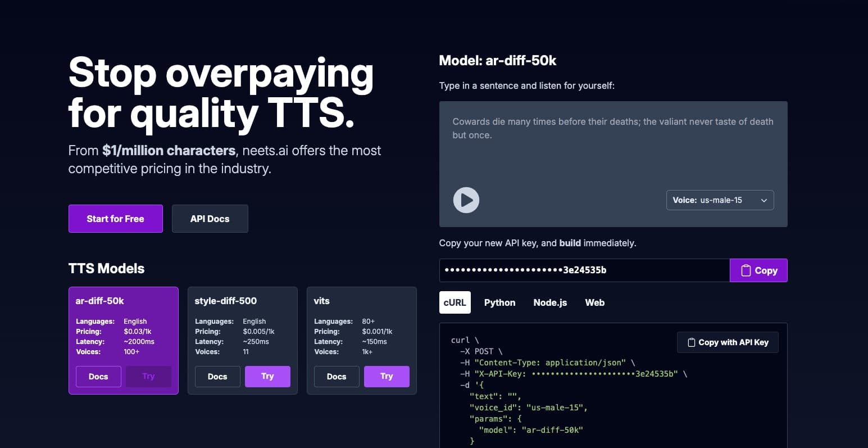Viewport: 868px width, 448px height.
Task: Click the clipboard icon in Copy with API Key
Action: (692, 342)
